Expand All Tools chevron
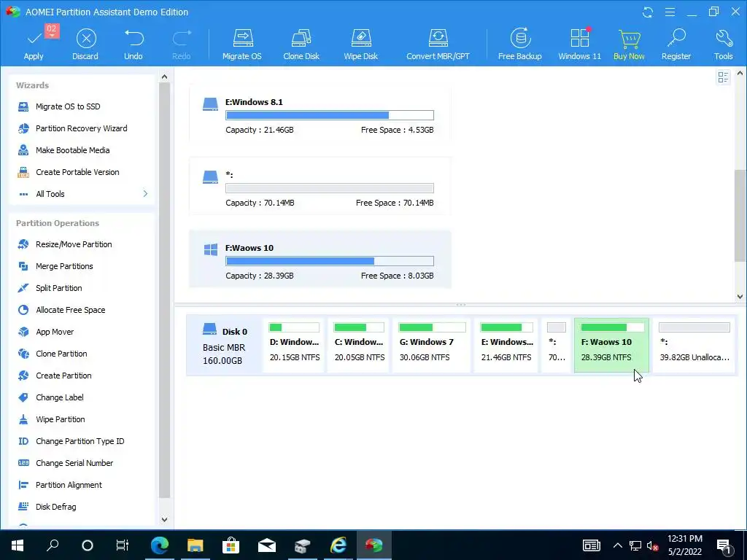Viewport: 747px width, 560px height. tap(145, 194)
